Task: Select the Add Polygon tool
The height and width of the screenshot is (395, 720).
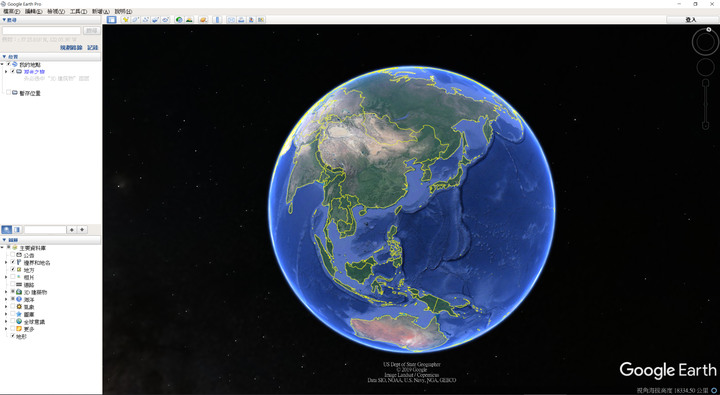Action: pyautogui.click(x=135, y=20)
